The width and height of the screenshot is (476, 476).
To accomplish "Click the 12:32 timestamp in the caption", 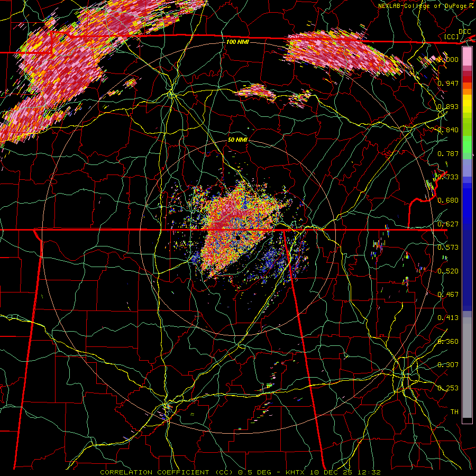I will click(369, 472).
